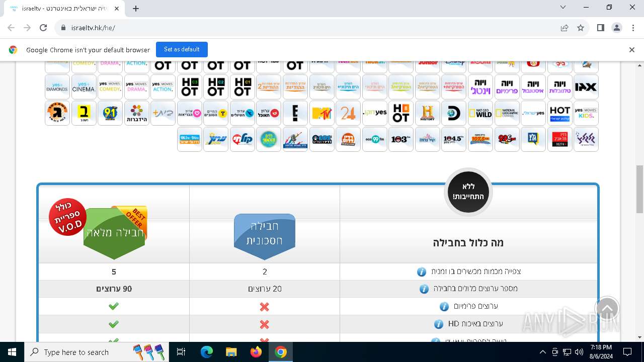Open the Chrome side panel
The width and height of the screenshot is (644, 362).
(601, 28)
